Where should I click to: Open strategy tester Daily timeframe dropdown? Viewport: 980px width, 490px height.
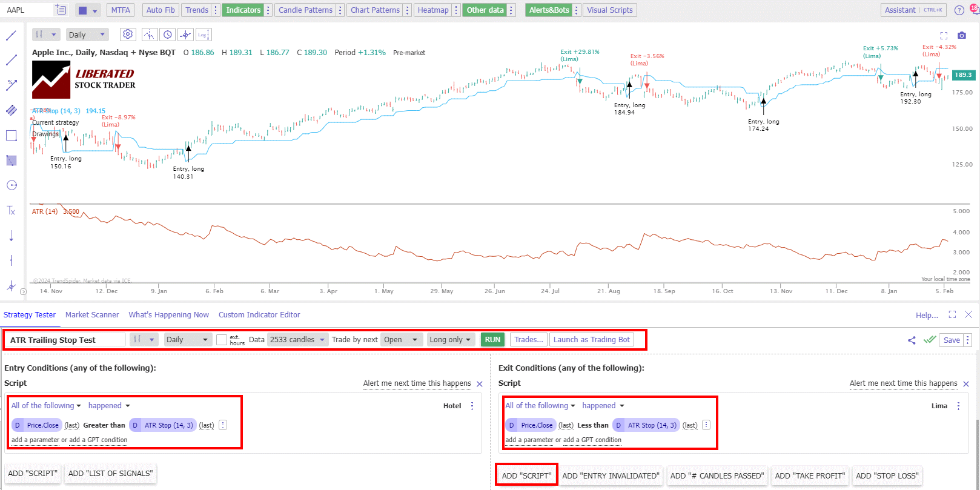pos(188,340)
